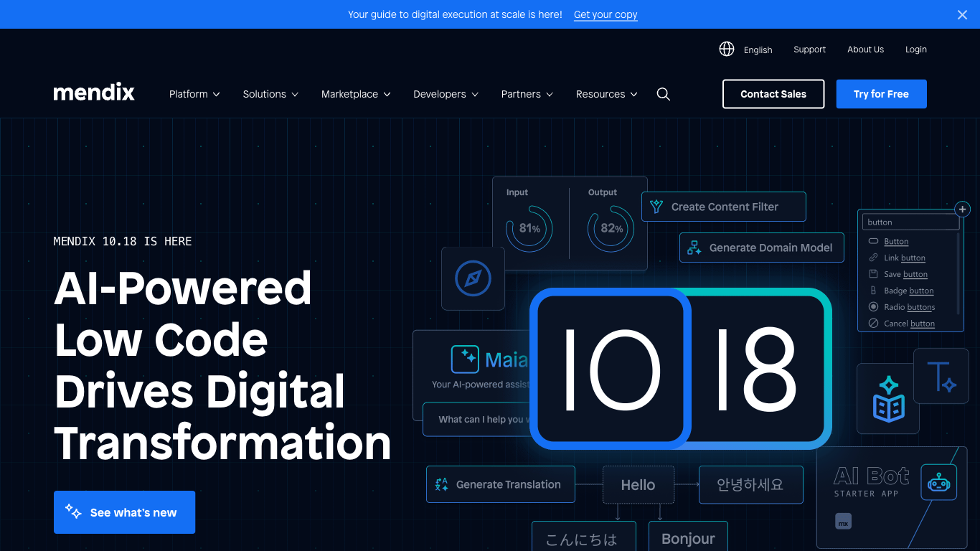The width and height of the screenshot is (980, 551).
Task: Close the top announcement banner
Action: tap(962, 14)
